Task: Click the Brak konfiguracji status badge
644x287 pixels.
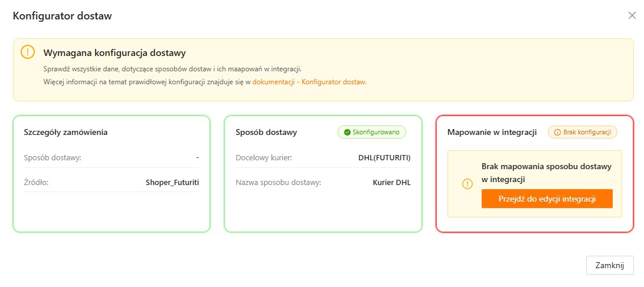Action: tap(583, 133)
